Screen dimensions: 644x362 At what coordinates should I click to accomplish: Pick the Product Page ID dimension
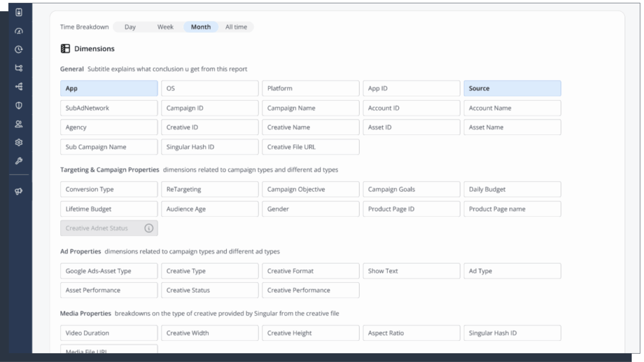point(412,209)
